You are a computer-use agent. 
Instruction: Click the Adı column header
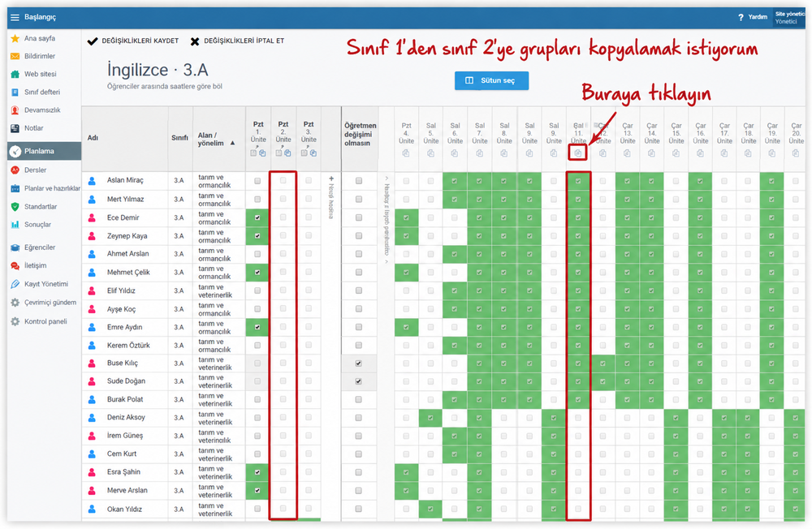click(x=93, y=138)
